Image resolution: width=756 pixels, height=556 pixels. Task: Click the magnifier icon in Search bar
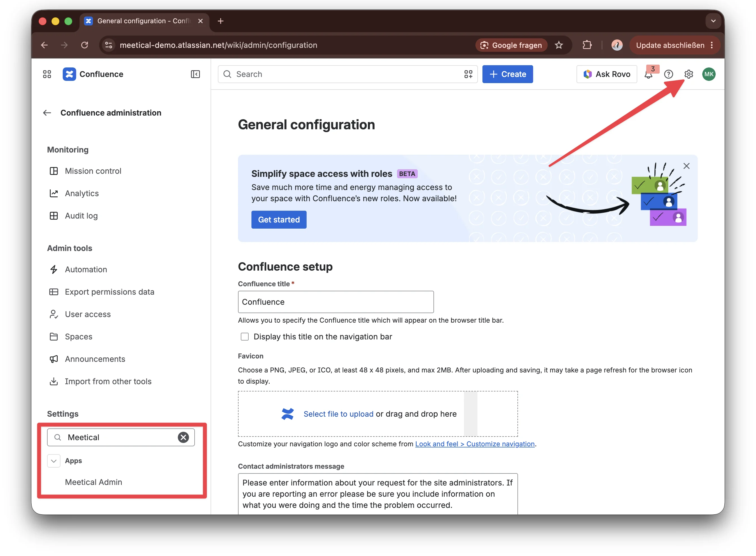[227, 74]
